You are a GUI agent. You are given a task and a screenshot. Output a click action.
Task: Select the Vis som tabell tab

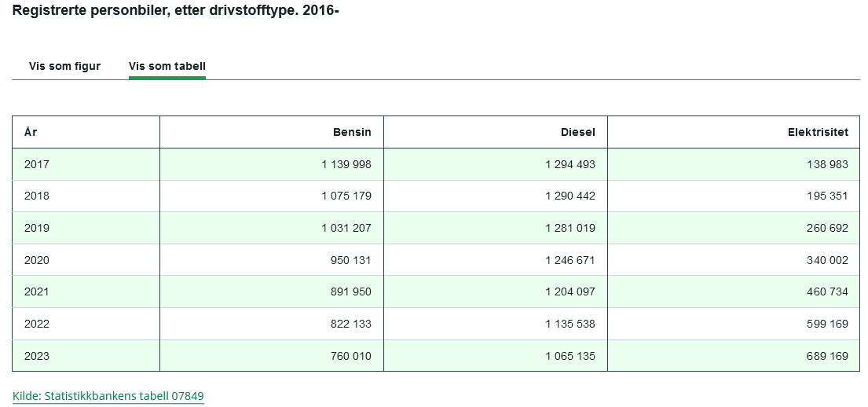[167, 67]
